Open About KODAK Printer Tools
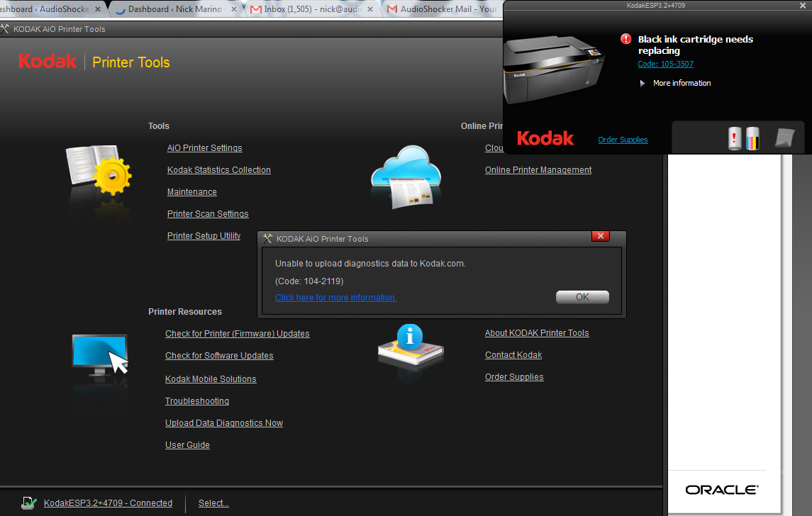 [x=537, y=333]
